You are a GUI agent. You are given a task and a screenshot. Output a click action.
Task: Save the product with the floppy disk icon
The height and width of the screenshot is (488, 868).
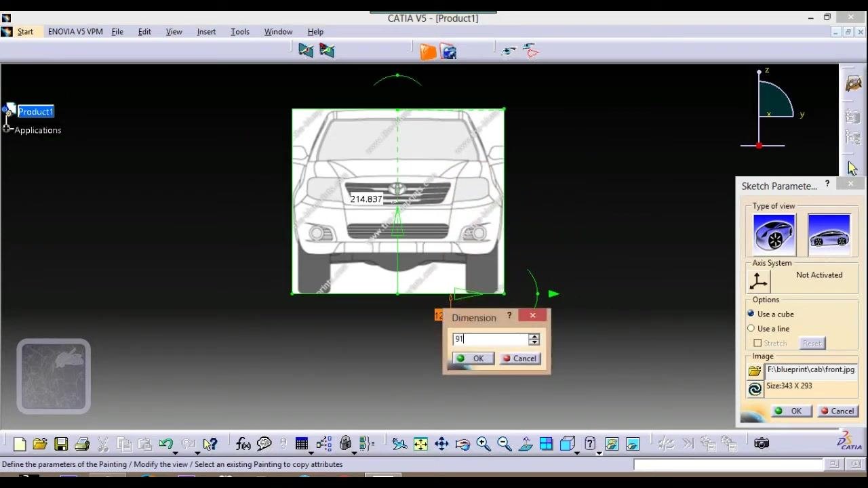tap(61, 444)
